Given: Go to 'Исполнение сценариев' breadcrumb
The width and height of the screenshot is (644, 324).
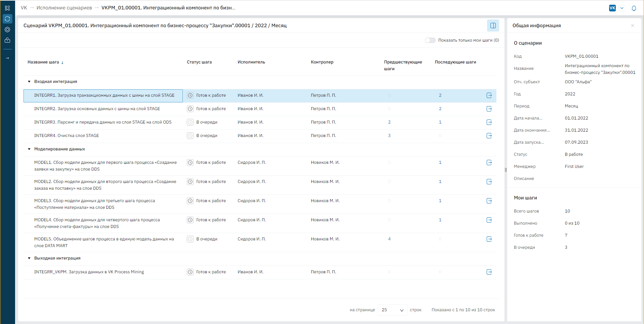Looking at the screenshot, I should point(64,8).
